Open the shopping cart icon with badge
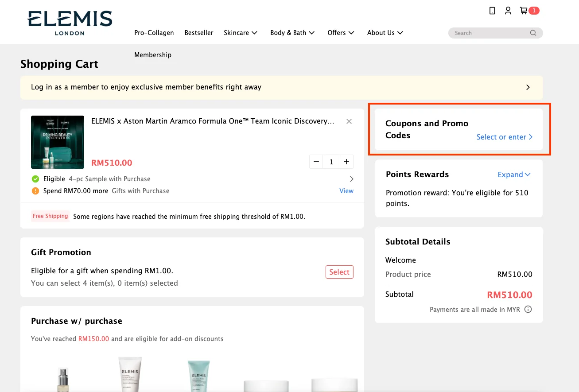579x392 pixels. click(529, 11)
